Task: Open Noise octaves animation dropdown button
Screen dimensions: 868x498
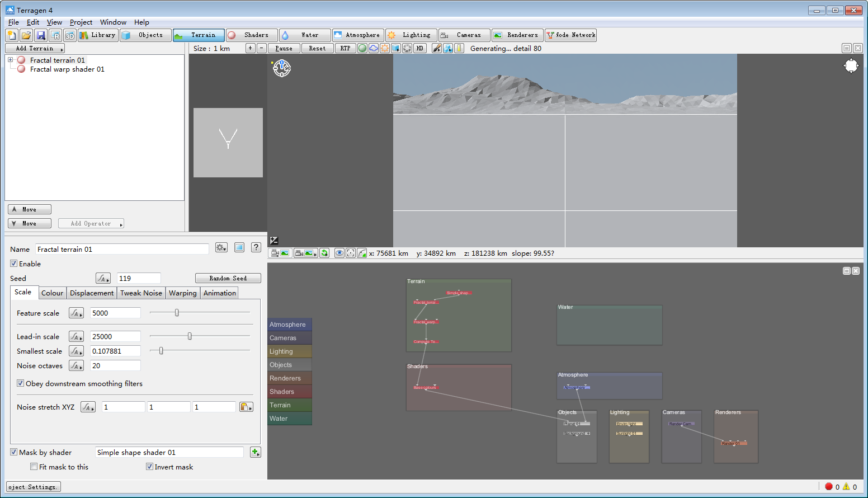Action: (x=76, y=366)
